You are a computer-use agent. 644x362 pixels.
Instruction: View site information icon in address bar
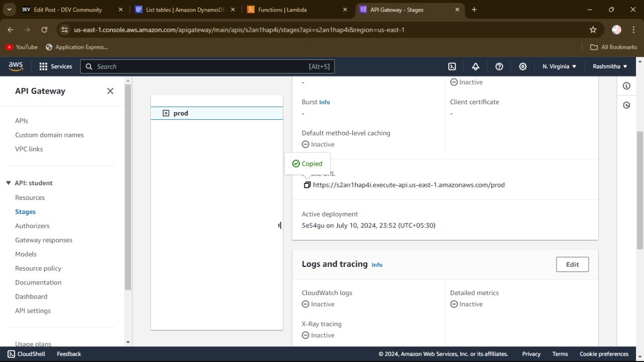[64, 30]
